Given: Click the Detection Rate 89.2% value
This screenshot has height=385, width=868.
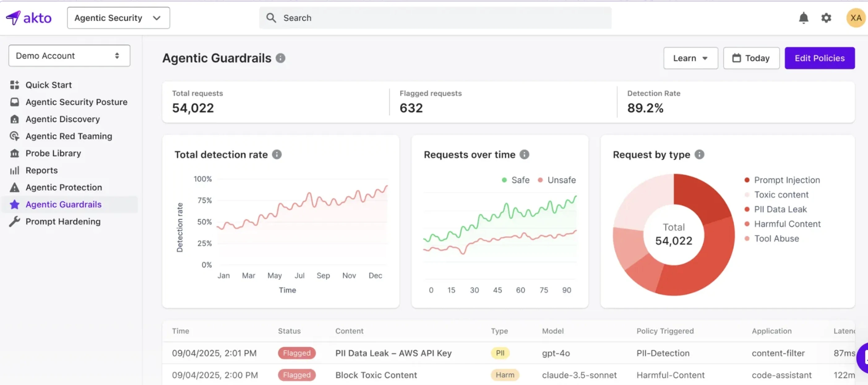Looking at the screenshot, I should 645,108.
